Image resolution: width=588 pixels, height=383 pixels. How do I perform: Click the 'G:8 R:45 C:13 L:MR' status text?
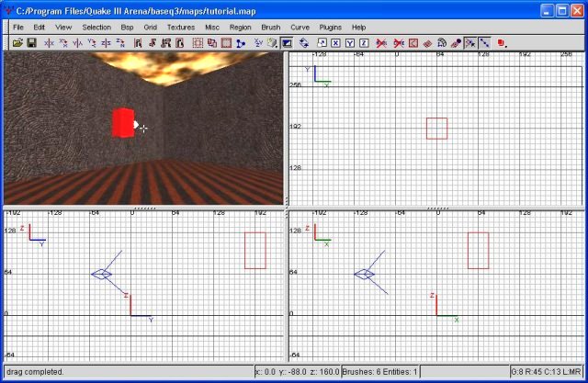[546, 372]
